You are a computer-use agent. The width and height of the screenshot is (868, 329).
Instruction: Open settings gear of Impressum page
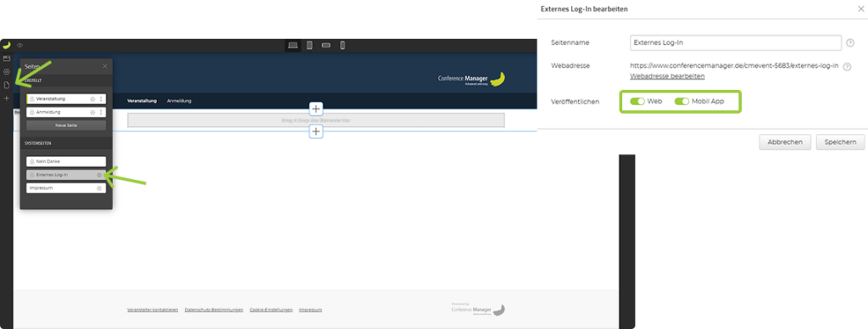[99, 188]
